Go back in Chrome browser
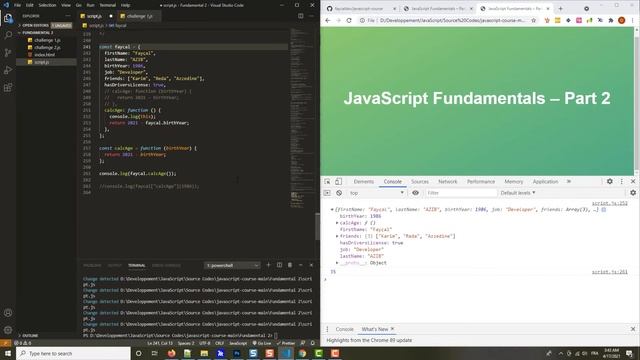This screenshot has height=360, width=640. (x=328, y=20)
